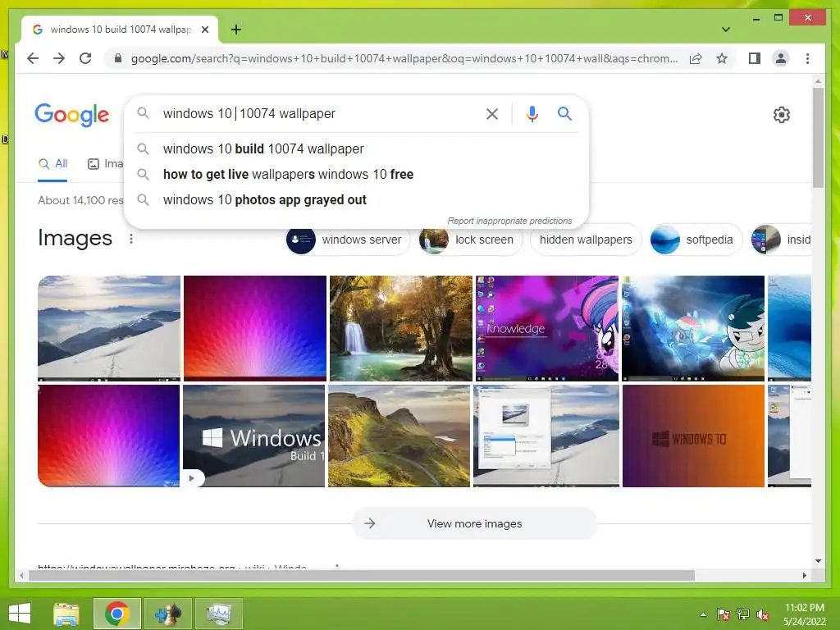Share this page using the share icon
This screenshot has height=630, width=840.
(x=696, y=58)
